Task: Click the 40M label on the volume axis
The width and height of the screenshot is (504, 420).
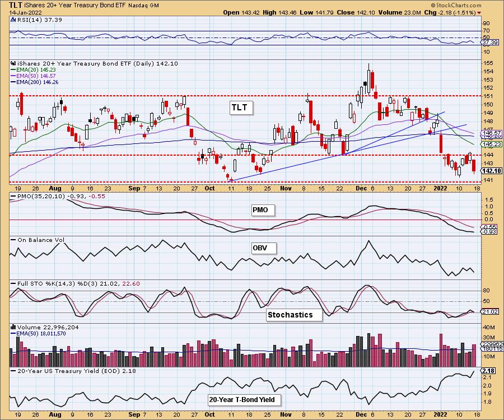Action: 488,328
